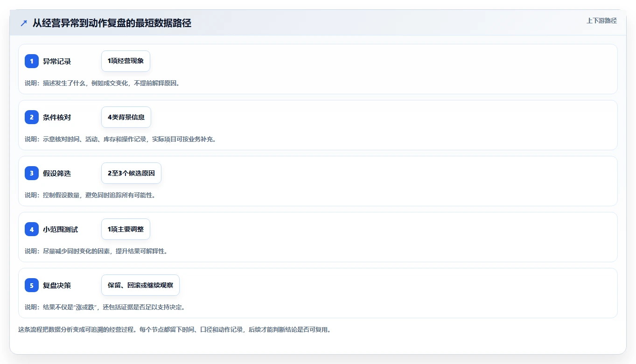
Task: Click the note 控制假设数量，避免同时追踪所有可能性
Action: coord(99,195)
